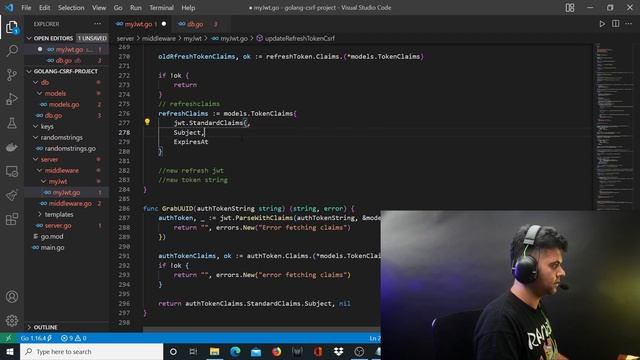The image size is (640, 360).
Task: Open the Docker whale view
Action: [x=12, y=147]
